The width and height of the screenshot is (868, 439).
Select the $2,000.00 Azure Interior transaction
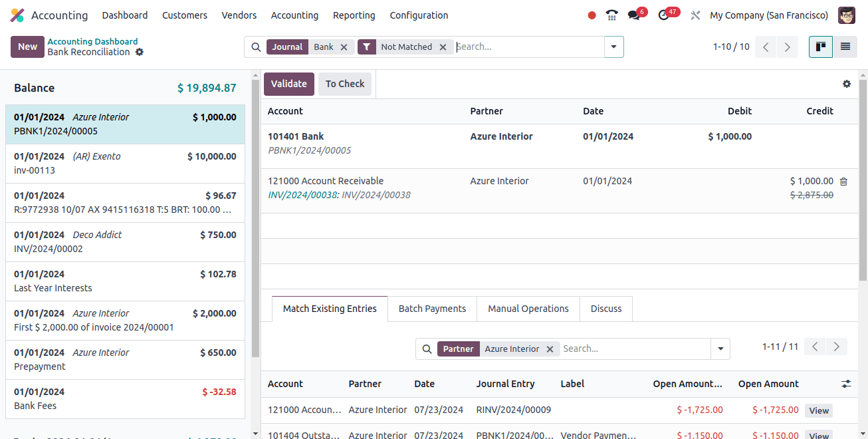[x=125, y=321]
